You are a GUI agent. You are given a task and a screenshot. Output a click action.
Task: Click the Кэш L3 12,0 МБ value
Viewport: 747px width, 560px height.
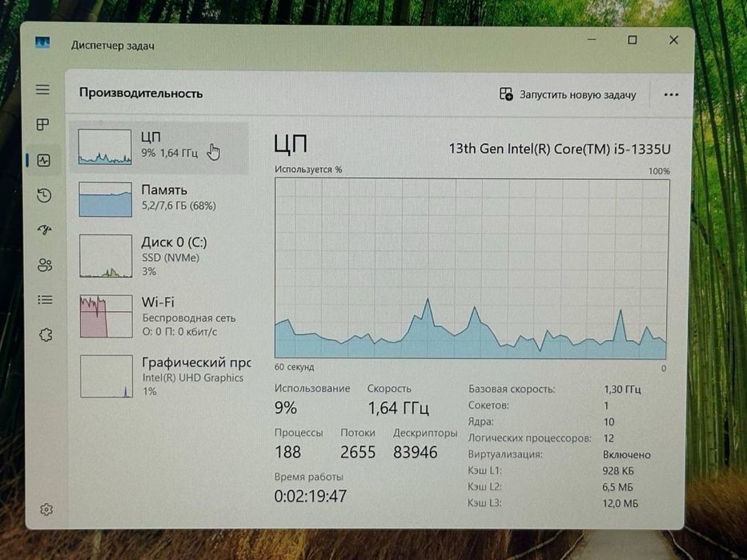point(620,503)
